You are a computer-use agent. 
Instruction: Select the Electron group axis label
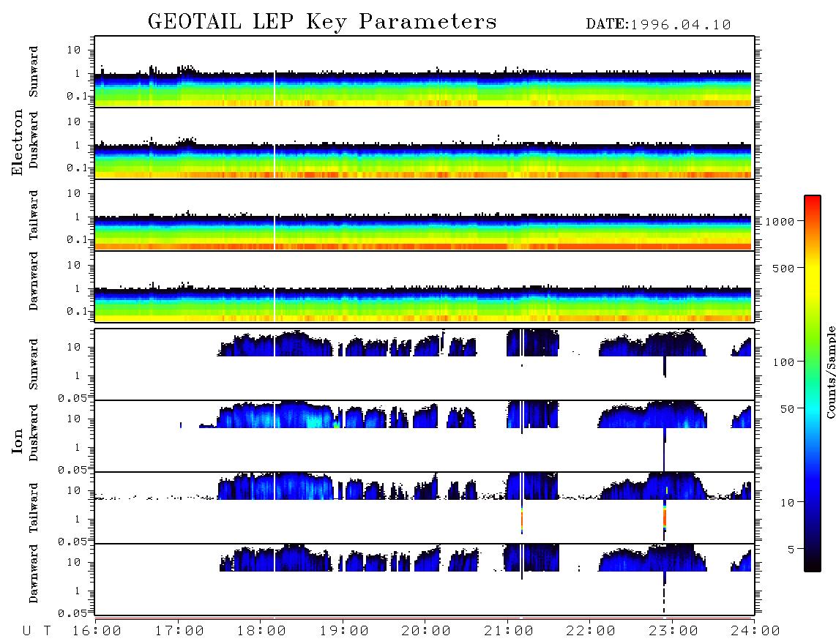(18, 142)
